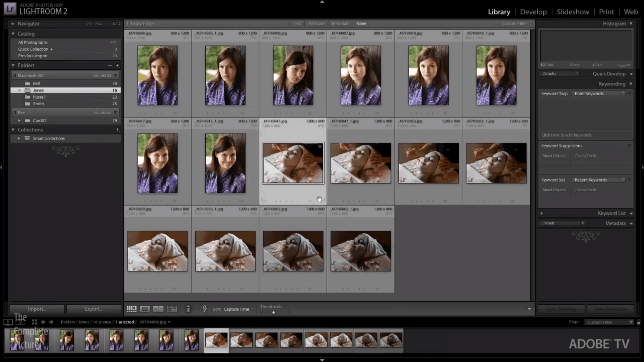Hide the top panel with the top arrow
This screenshot has width=644, height=362.
pos(322,2)
